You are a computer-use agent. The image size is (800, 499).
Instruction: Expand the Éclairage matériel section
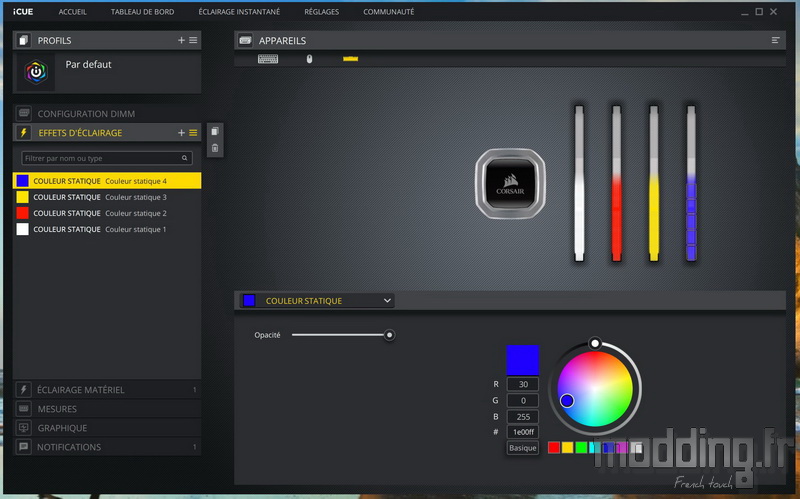107,390
